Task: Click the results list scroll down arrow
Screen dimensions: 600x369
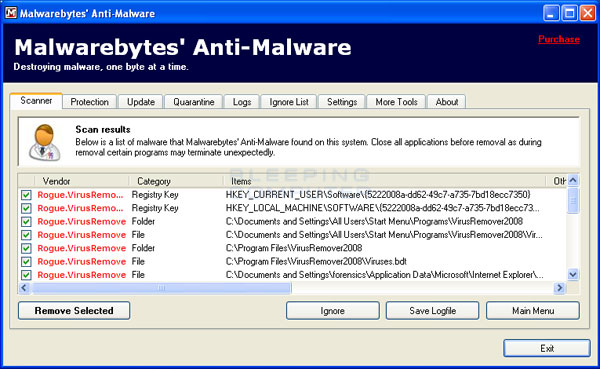Action: click(x=573, y=274)
